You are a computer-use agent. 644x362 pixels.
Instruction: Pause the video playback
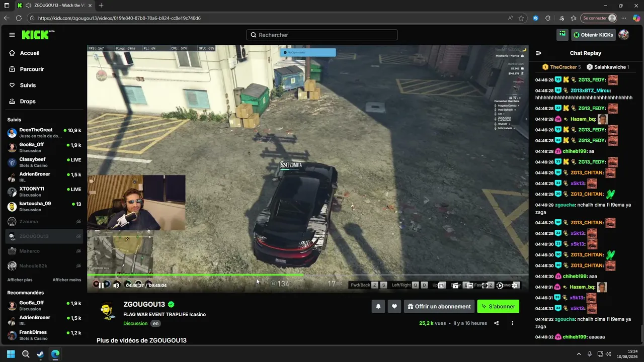[101, 285]
